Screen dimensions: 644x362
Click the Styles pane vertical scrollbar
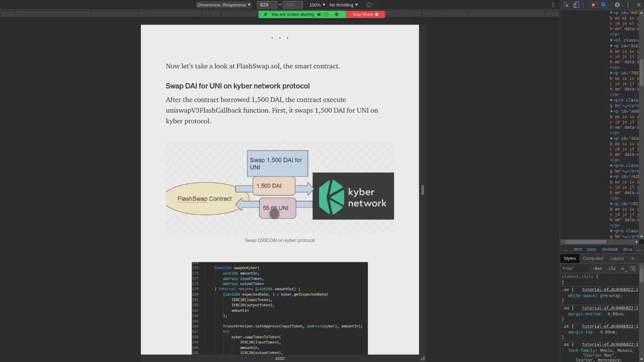641,274
